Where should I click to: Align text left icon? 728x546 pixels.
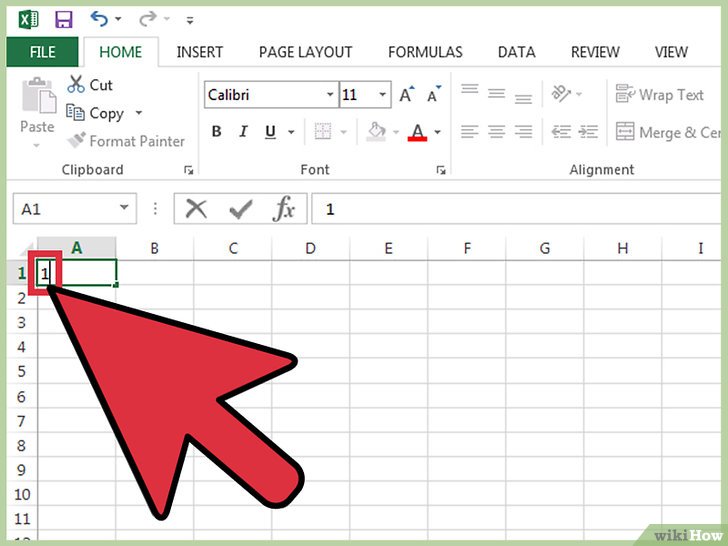pos(469,132)
